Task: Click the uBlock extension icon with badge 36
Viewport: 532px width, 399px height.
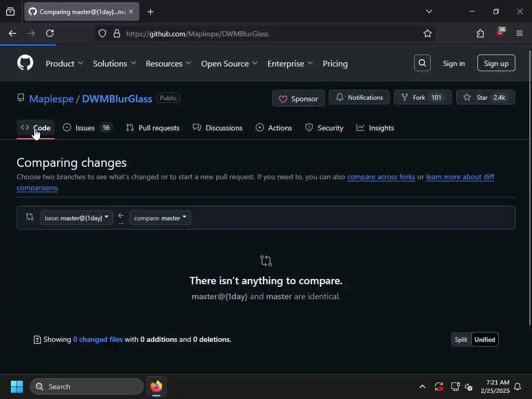Action: 500,33
